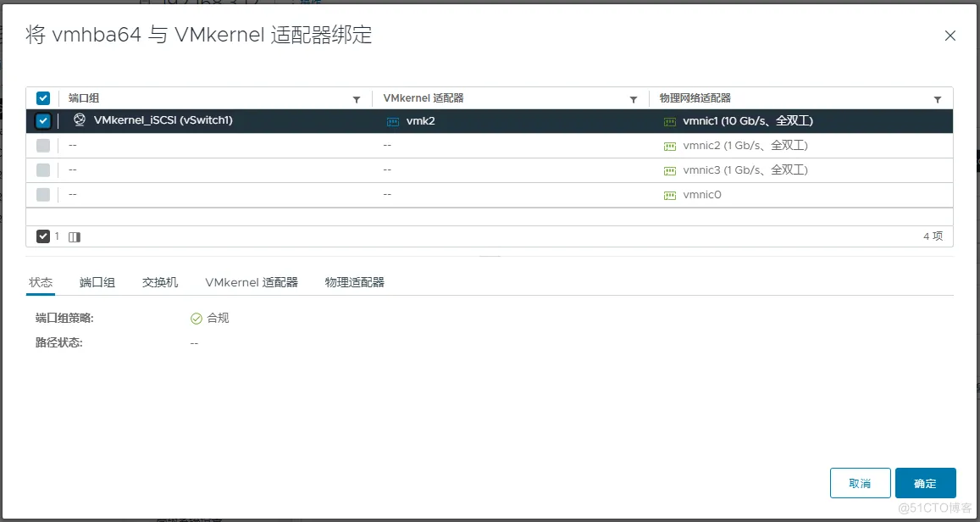Tick the checkbox for the vmnic0 row
This screenshot has width=980, height=522.
pyautogui.click(x=43, y=194)
